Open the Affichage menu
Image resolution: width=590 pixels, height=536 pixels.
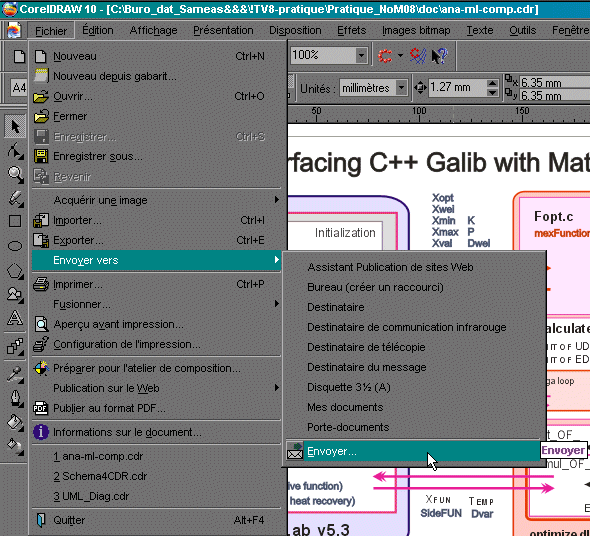pyautogui.click(x=153, y=30)
